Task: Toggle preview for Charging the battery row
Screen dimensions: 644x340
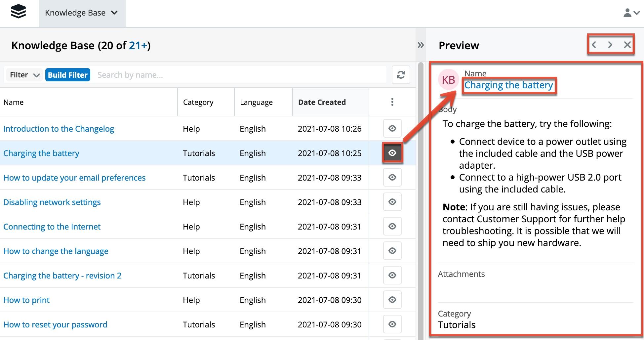Action: tap(392, 153)
